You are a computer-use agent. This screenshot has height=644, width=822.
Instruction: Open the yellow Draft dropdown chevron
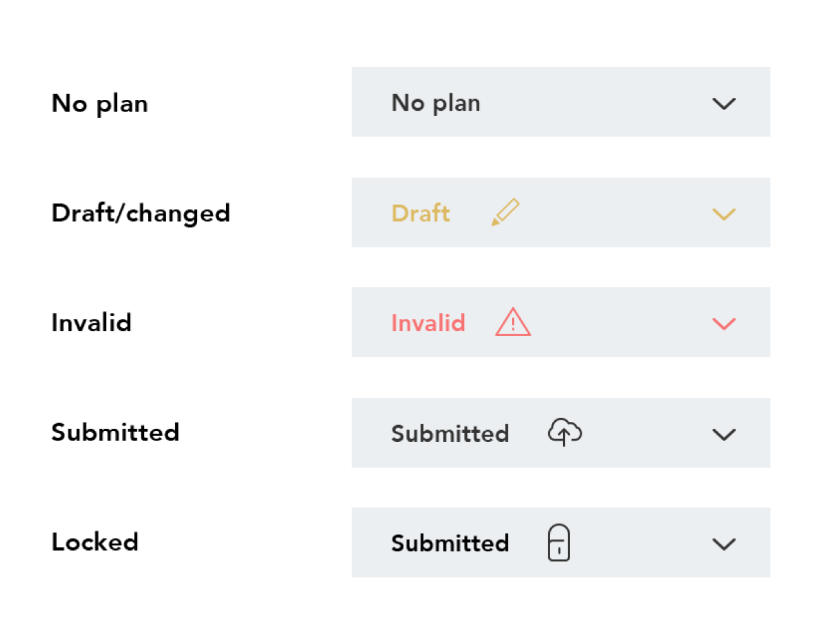723,214
